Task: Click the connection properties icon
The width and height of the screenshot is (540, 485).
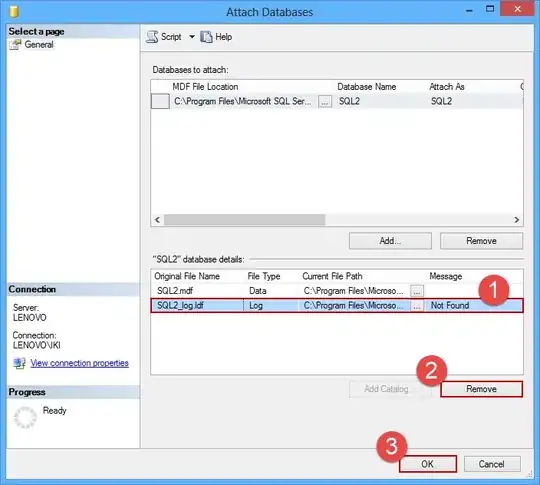Action: click(20, 363)
